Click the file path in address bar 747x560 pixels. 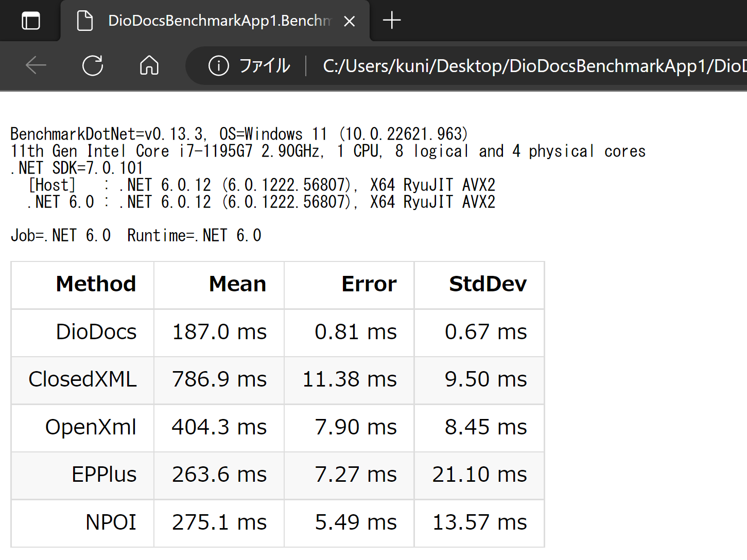point(534,66)
